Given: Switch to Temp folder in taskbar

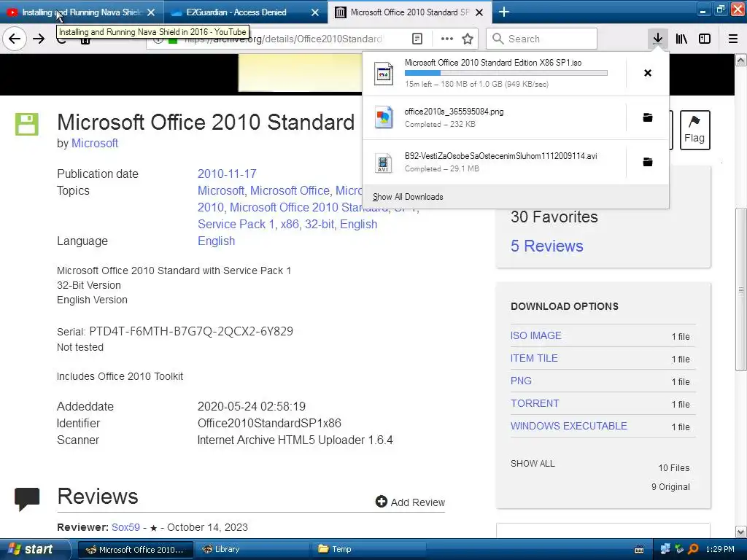Looking at the screenshot, I should pyautogui.click(x=368, y=549).
